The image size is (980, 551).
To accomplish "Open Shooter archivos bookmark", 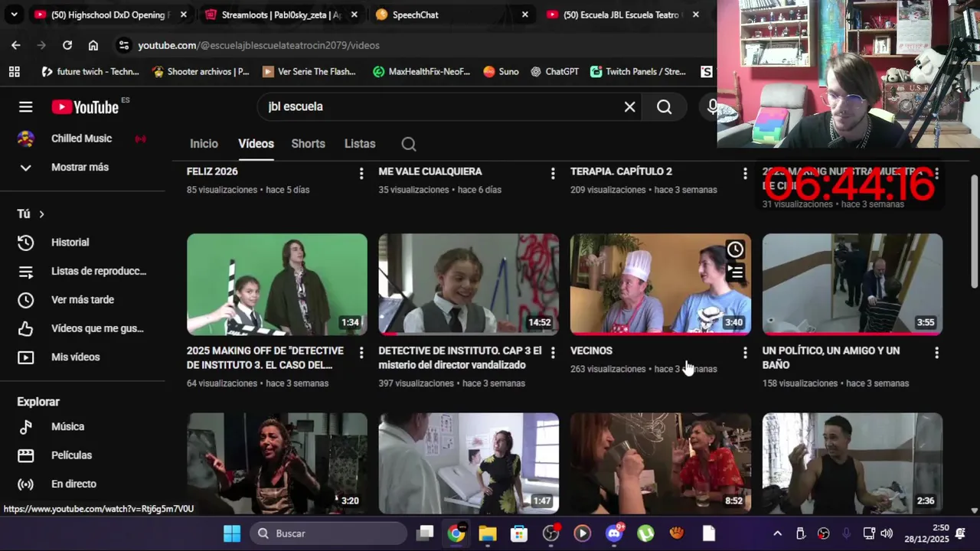I will click(x=201, y=71).
